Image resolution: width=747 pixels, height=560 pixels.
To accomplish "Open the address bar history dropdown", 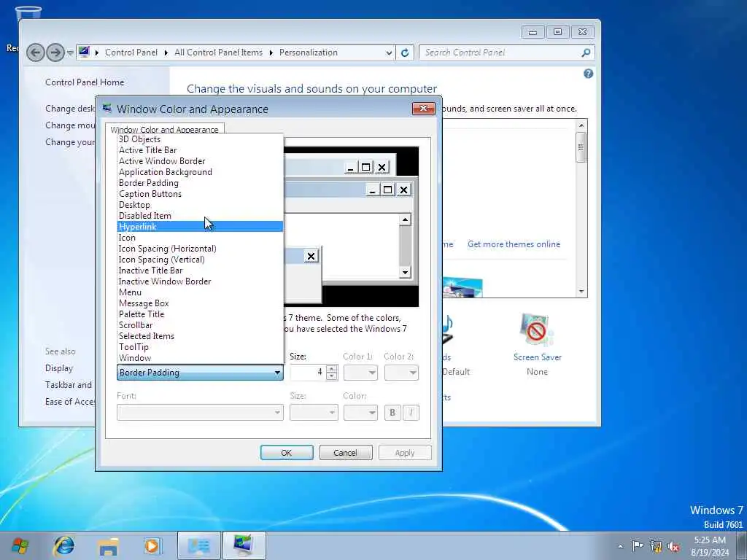I will point(390,52).
